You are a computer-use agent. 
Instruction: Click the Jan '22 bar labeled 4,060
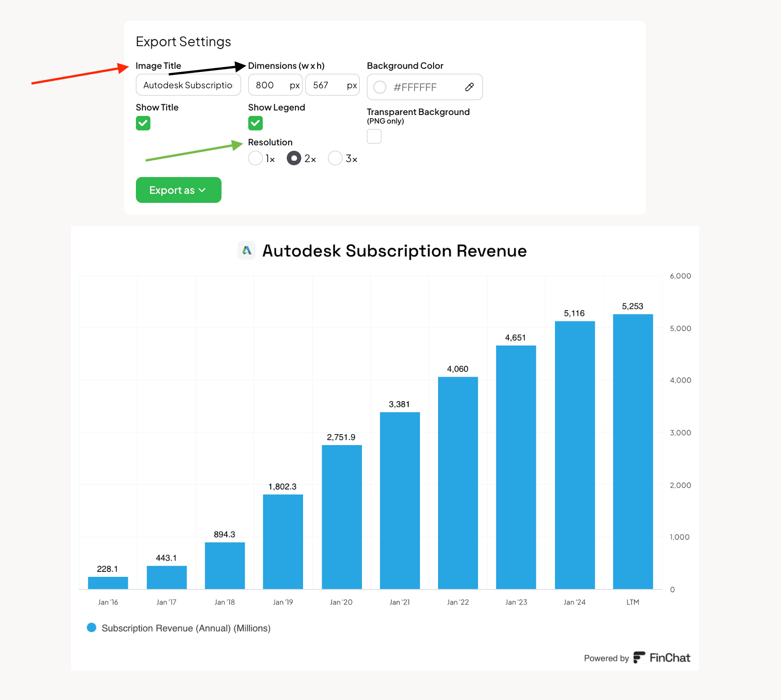tap(458, 483)
